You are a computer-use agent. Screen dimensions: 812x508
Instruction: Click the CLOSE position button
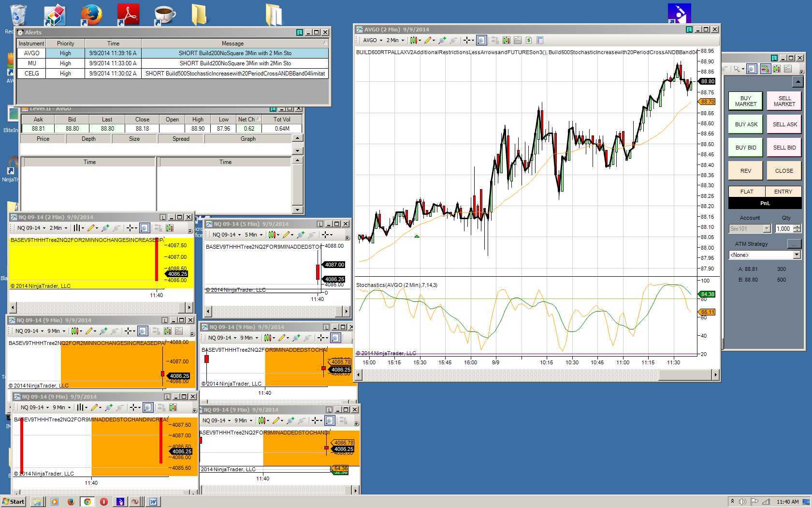784,171
